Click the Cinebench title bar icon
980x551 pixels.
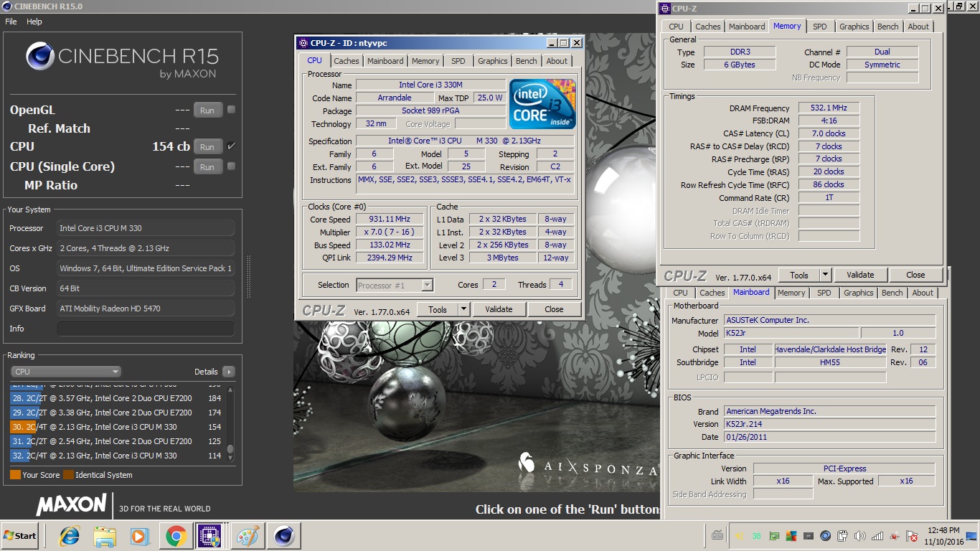tap(7, 6)
